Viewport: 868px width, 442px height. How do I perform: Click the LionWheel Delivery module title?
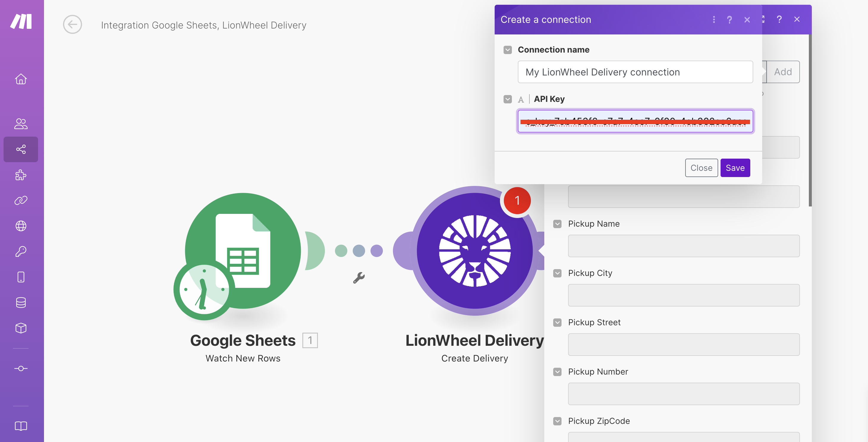click(x=474, y=340)
